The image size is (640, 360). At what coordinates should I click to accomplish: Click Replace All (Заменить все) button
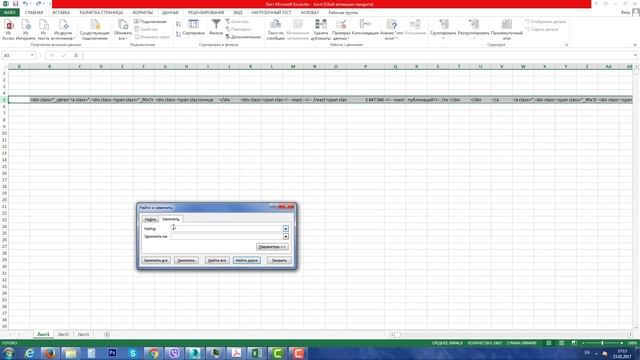click(x=156, y=260)
